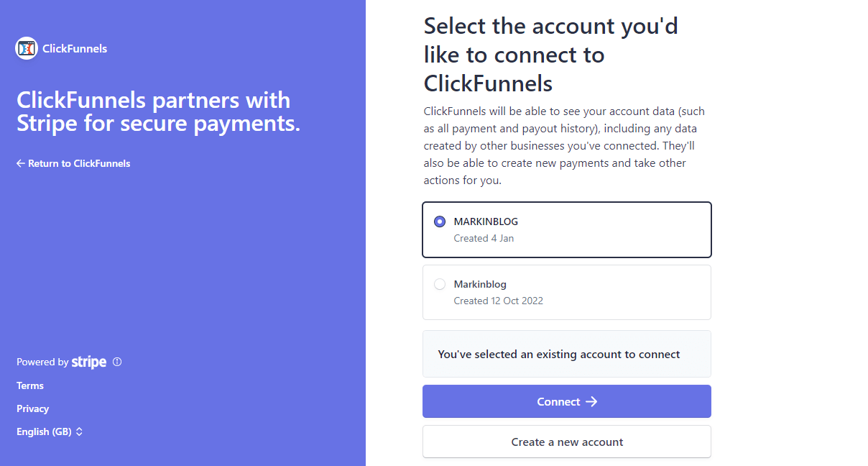
Task: Open the Privacy page
Action: click(32, 408)
